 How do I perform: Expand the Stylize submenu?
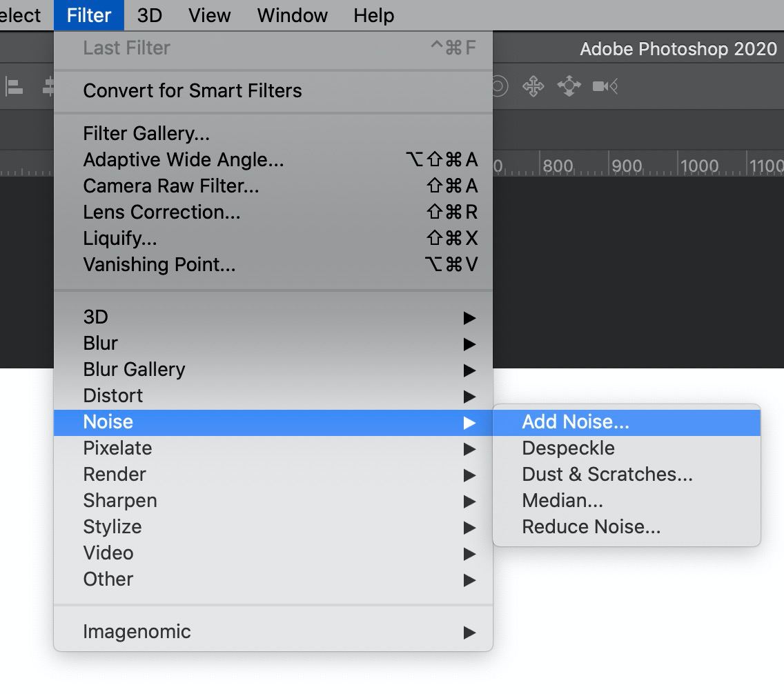click(273, 527)
